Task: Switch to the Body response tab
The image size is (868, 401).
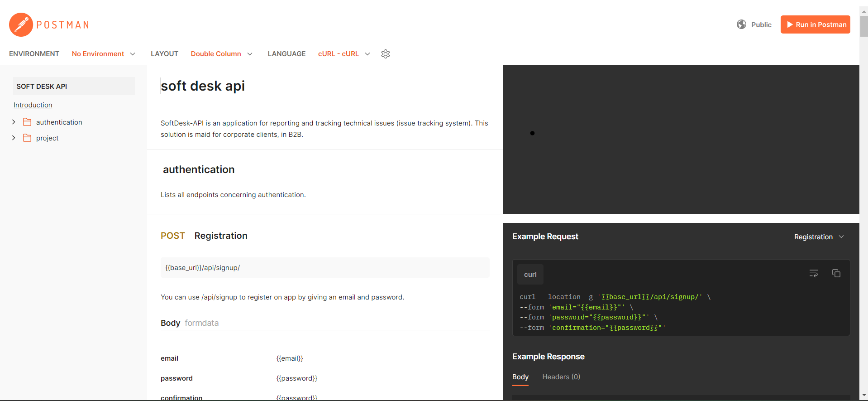Action: (x=520, y=377)
